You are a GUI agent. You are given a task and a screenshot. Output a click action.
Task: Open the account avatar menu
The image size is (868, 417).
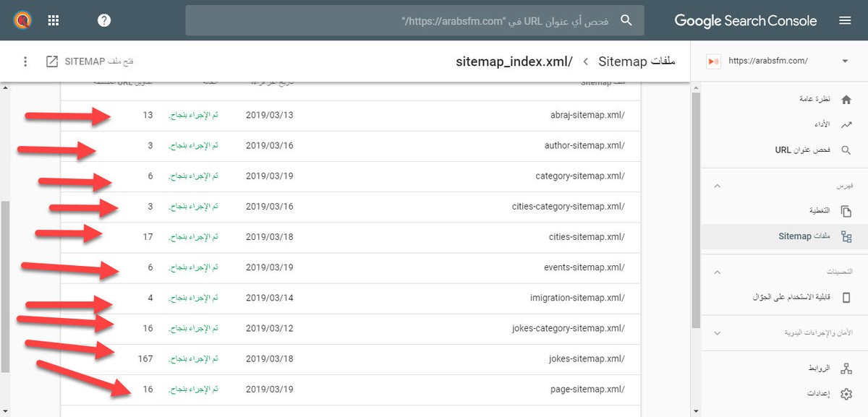click(21, 20)
